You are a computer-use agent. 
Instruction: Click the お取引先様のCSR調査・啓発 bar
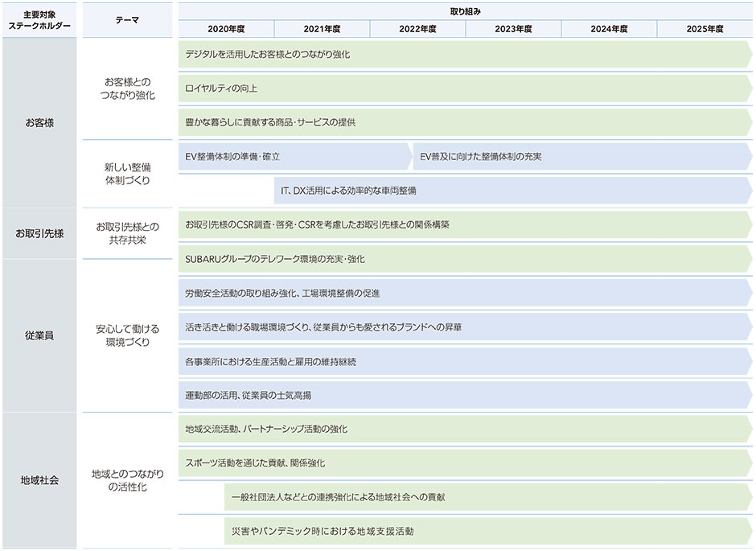(x=466, y=224)
